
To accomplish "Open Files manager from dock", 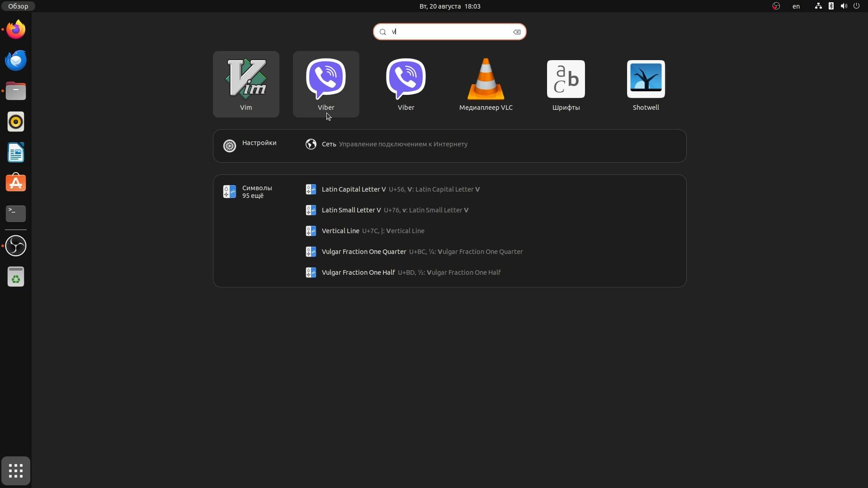I will pyautogui.click(x=16, y=91).
